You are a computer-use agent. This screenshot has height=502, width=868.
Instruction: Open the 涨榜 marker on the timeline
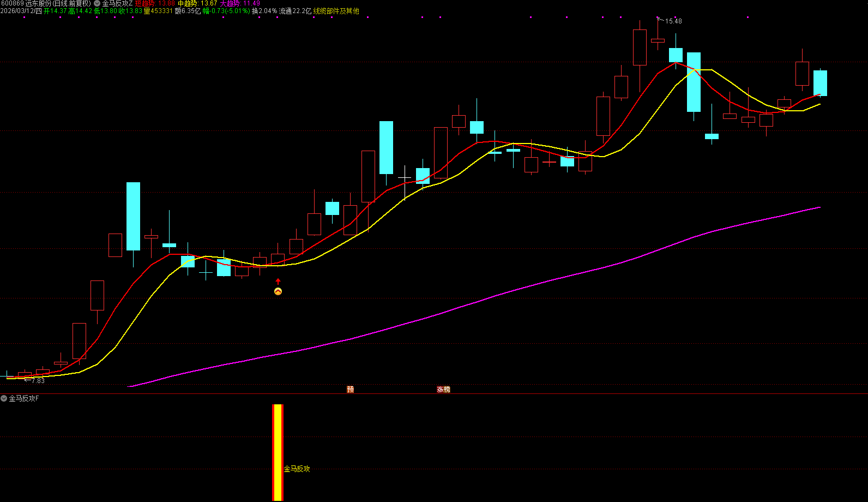(x=444, y=389)
